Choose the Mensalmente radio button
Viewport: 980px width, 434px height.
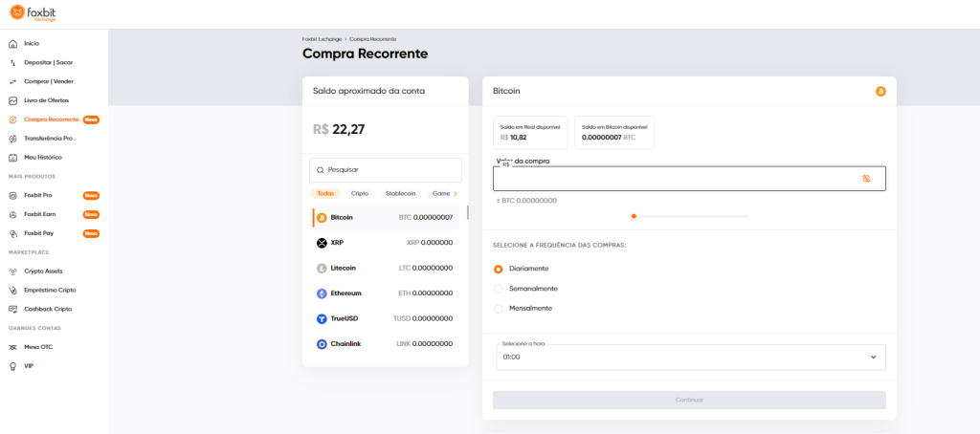(498, 309)
